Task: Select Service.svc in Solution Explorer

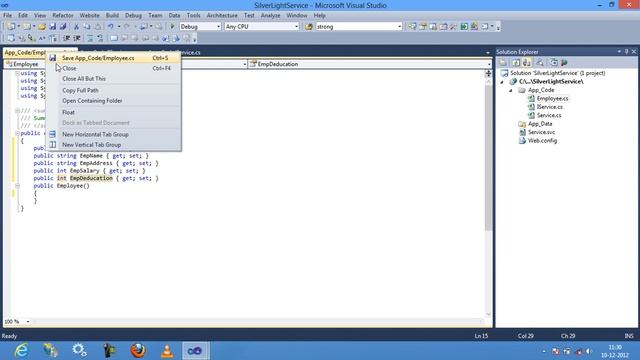Action: point(541,132)
